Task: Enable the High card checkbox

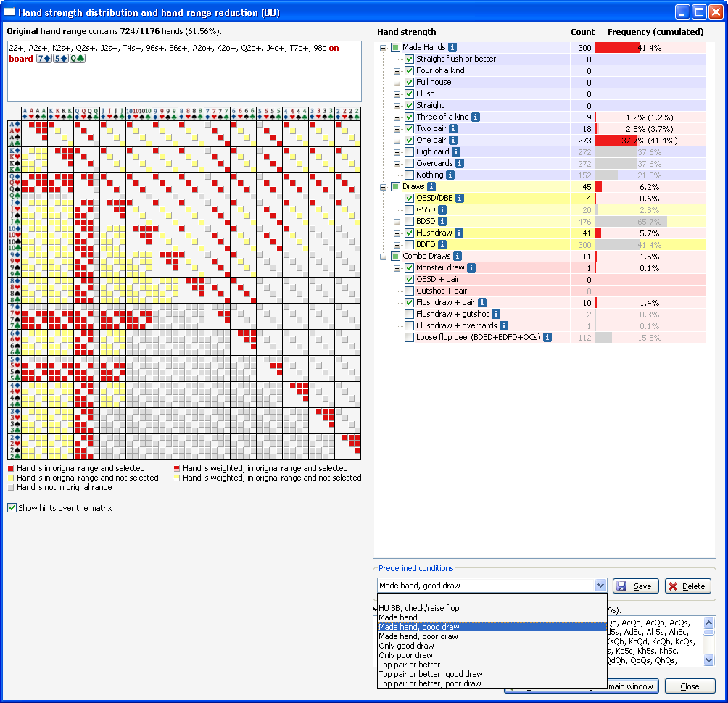Action: 410,151
